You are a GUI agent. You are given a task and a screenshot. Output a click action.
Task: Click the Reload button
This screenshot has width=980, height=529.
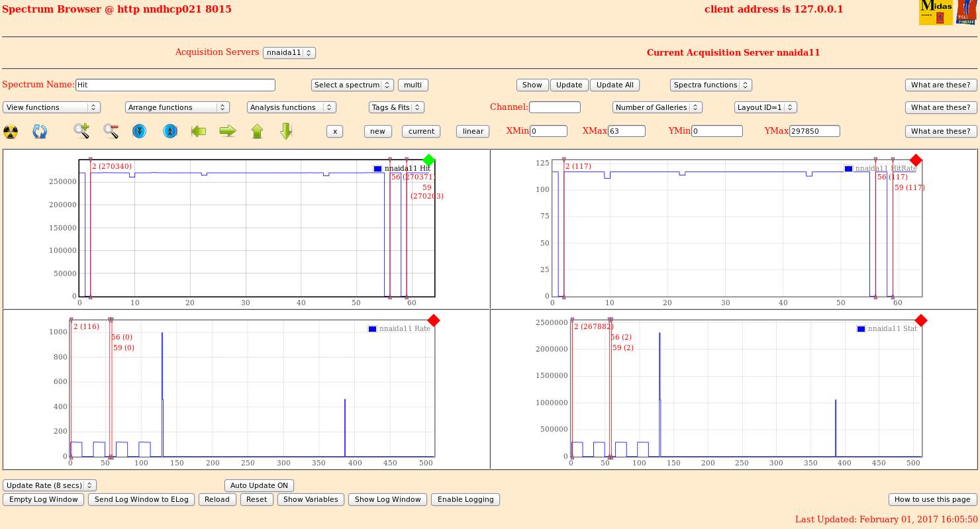click(217, 499)
